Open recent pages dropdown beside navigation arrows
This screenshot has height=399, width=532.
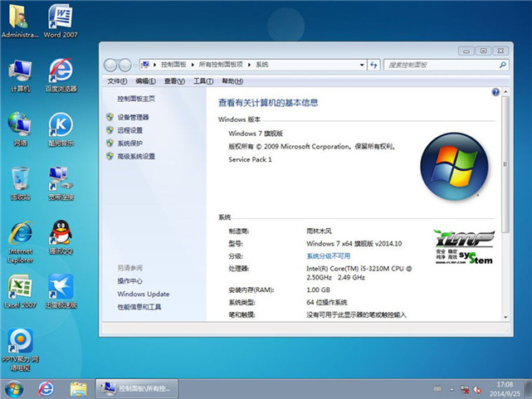135,65
